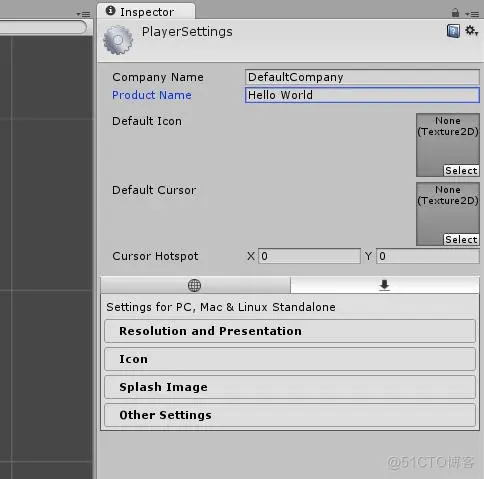Click the Company Name label
The image size is (484, 479).
coord(158,77)
